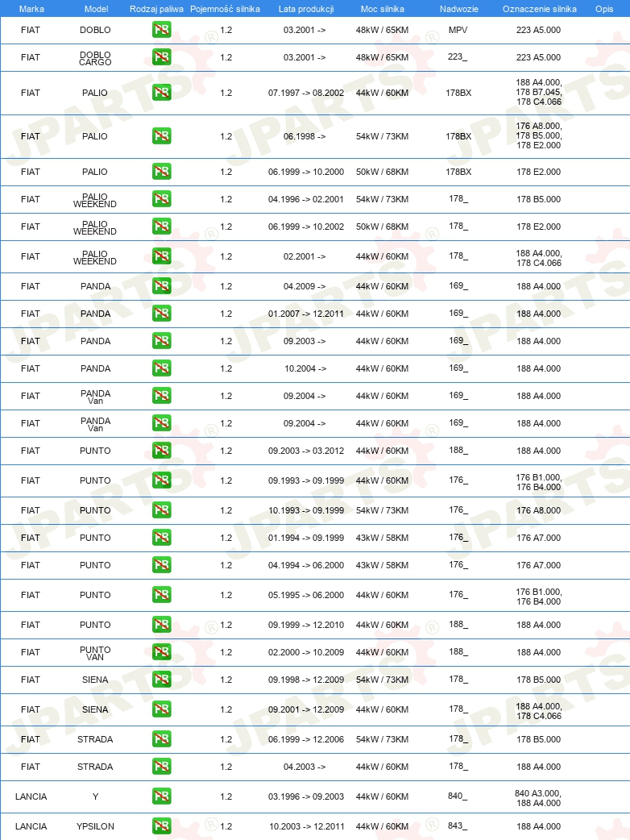
Task: Select the fuel icon for PUNTO 09.1993 -> 09.1999
Action: (161, 480)
